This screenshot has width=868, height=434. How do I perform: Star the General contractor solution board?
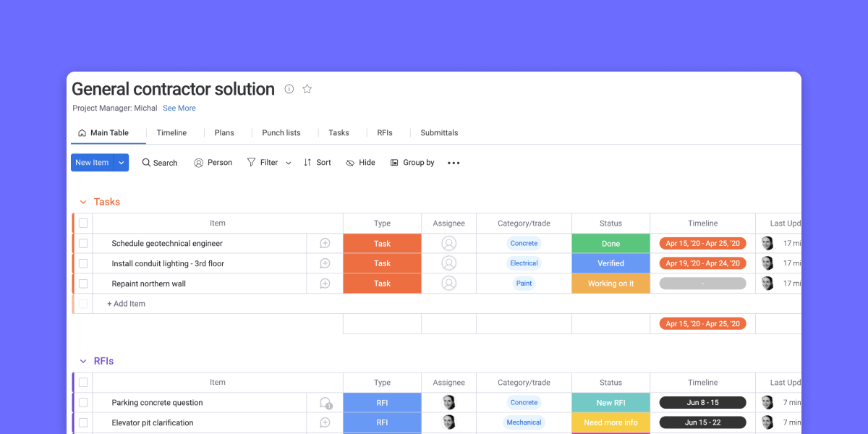307,89
